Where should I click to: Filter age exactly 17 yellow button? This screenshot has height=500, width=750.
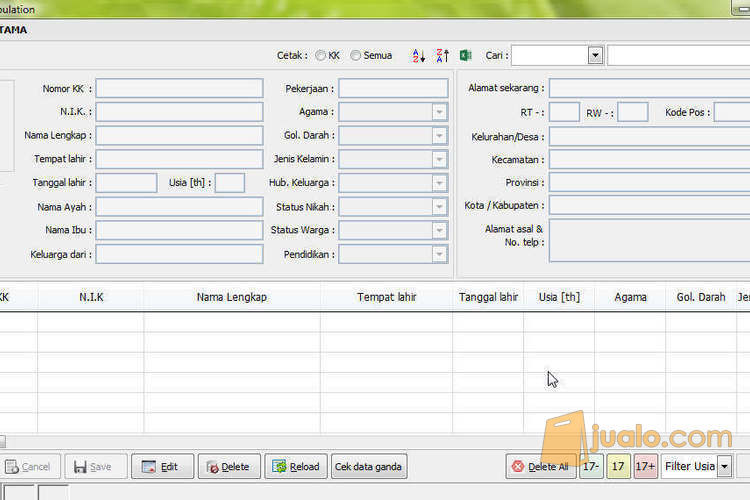[x=618, y=467]
